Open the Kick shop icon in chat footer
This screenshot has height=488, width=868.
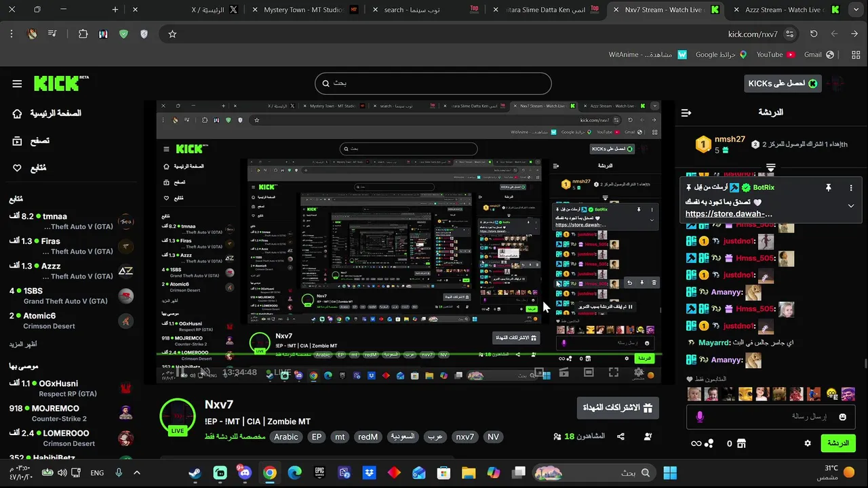click(x=741, y=443)
